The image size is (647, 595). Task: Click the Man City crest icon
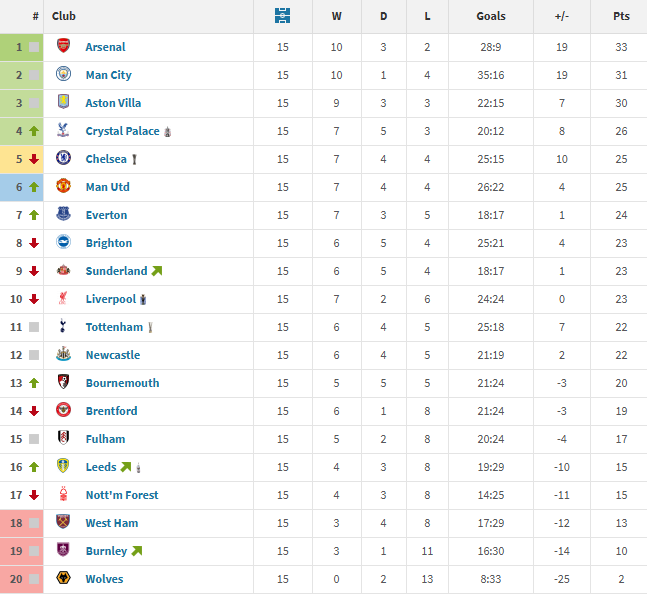64,75
